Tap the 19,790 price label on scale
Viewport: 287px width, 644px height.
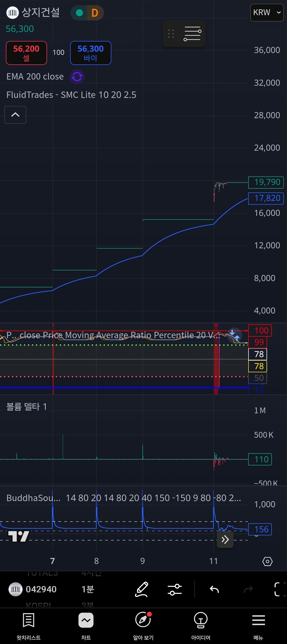point(266,182)
